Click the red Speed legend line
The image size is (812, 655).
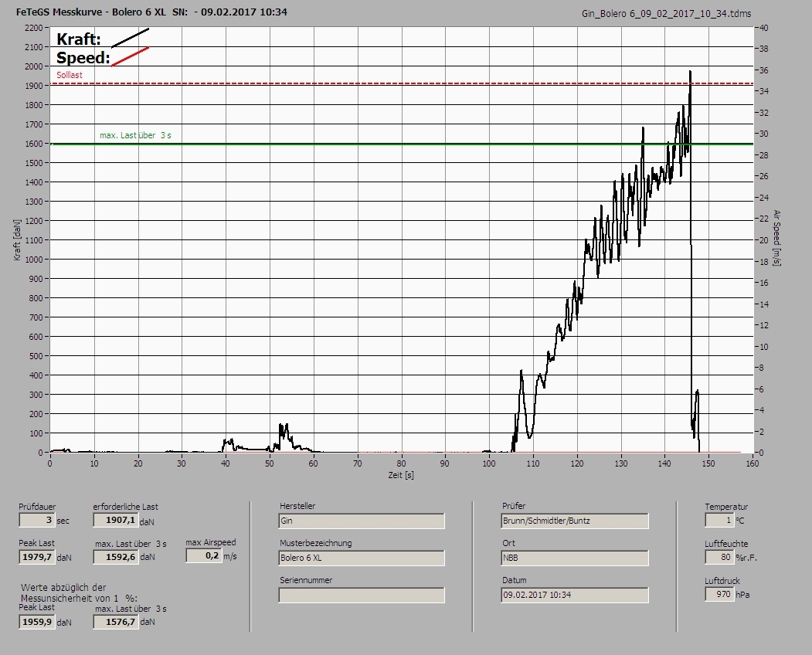coord(131,56)
